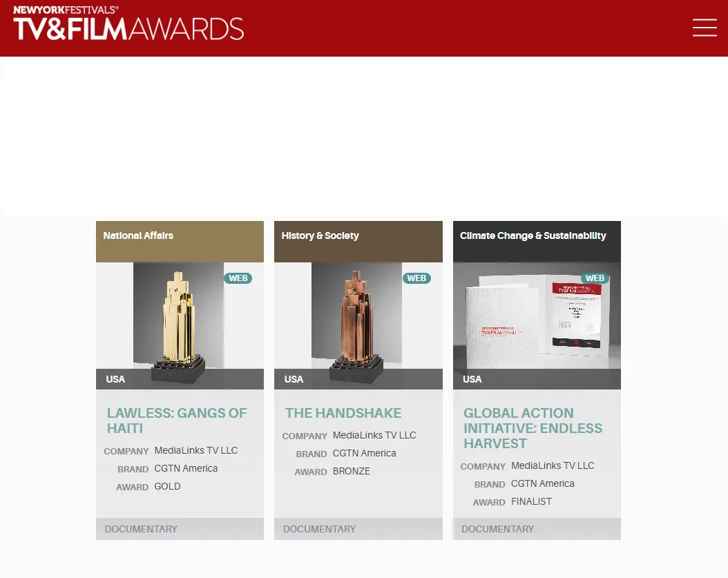
Task: Click DOCUMENTARY footer on Lawless card
Action: tap(141, 529)
